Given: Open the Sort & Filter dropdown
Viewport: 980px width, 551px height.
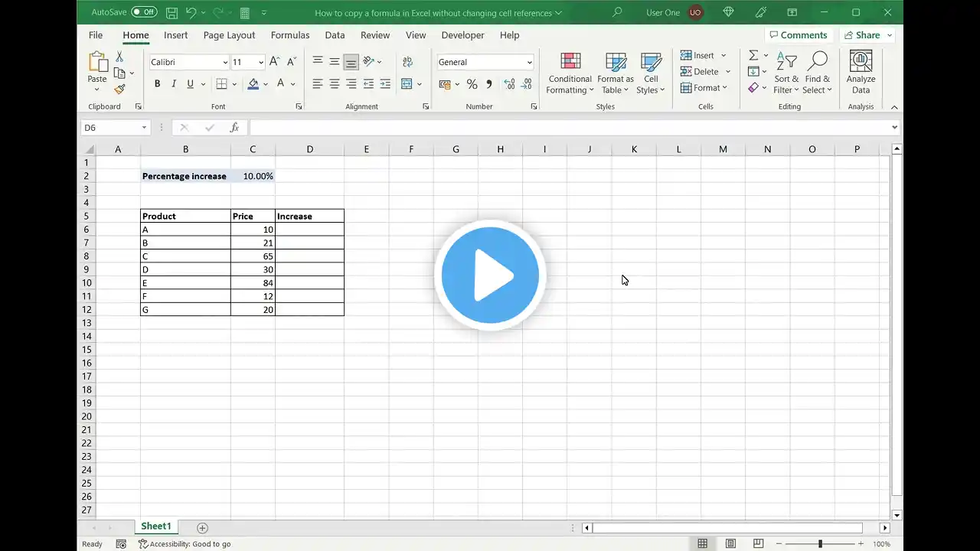Looking at the screenshot, I should [786, 73].
